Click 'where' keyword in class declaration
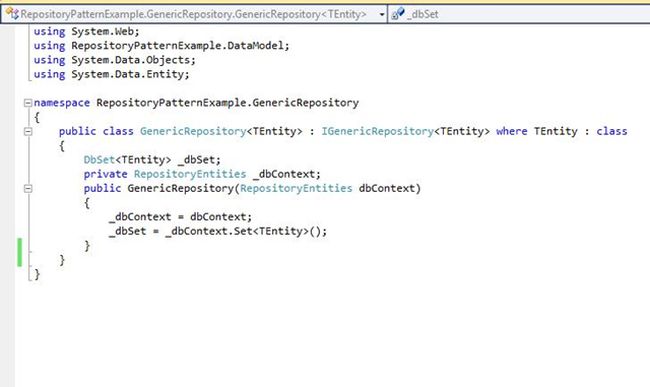 pos(512,131)
